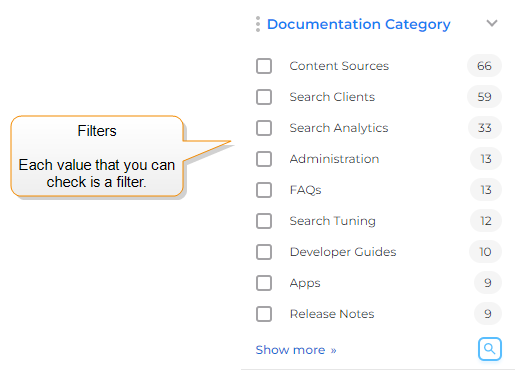Click the Filters callout annotation
This screenshot has width=515, height=370.
97,156
